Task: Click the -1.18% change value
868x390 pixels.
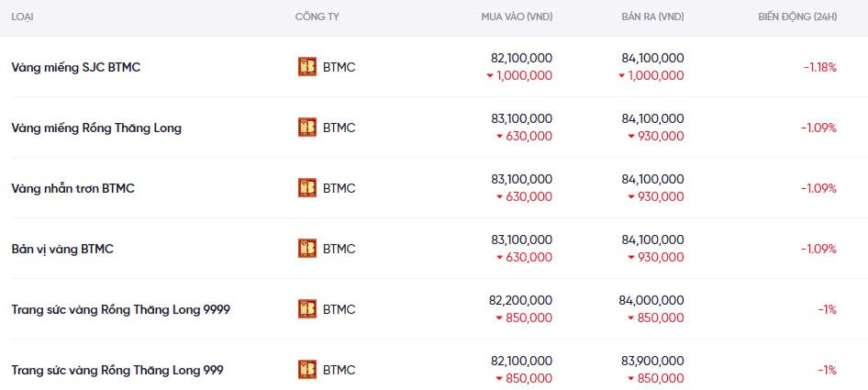Action: [819, 67]
